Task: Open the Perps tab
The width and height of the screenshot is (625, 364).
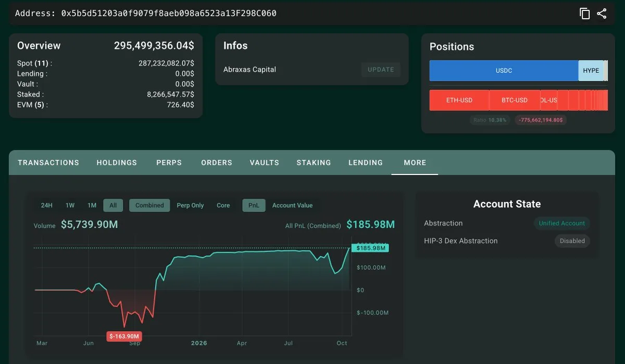Action: pos(169,162)
